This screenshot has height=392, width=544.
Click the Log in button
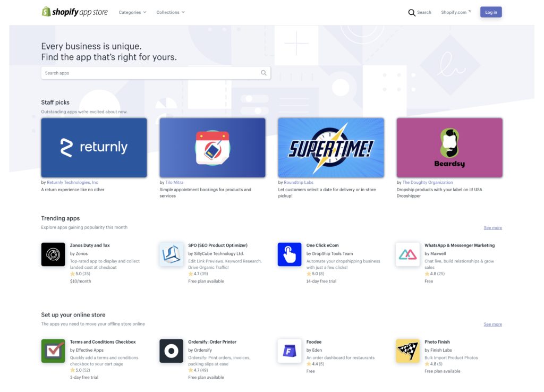(490, 12)
